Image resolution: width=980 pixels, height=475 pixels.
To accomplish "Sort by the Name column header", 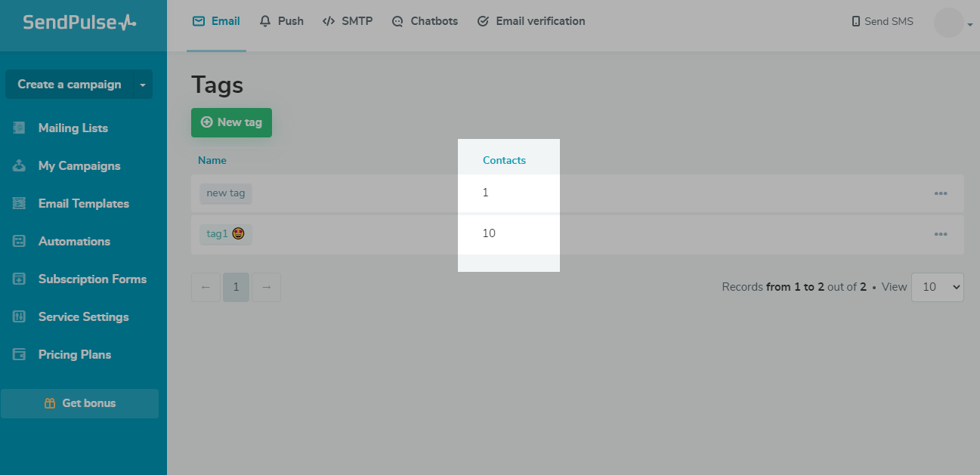I will [212, 160].
